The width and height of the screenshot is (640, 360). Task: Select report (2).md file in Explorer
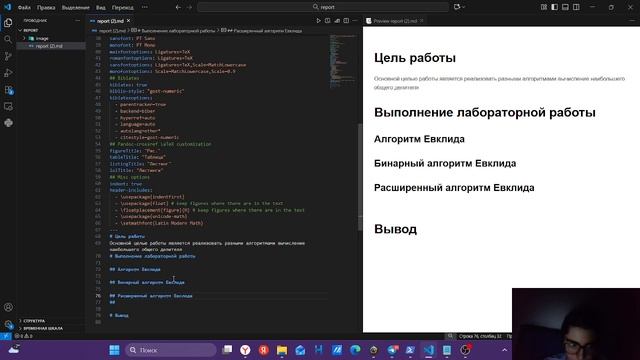51,46
